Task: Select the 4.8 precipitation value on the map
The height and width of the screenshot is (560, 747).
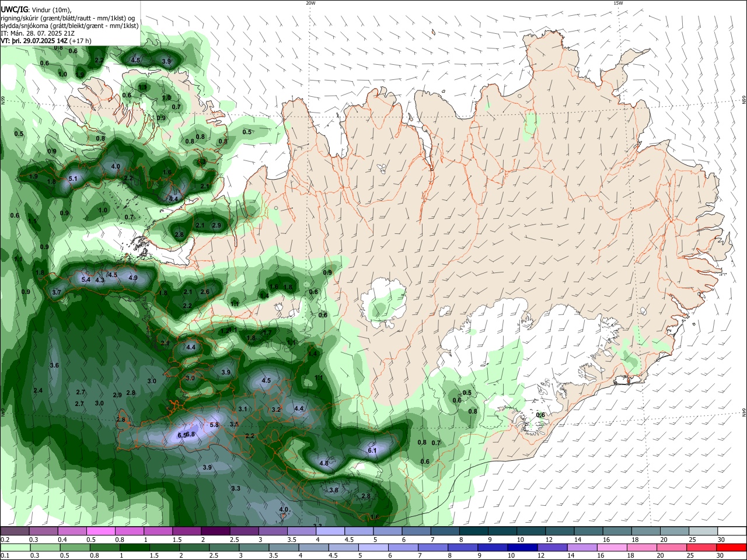Action: coord(324,463)
